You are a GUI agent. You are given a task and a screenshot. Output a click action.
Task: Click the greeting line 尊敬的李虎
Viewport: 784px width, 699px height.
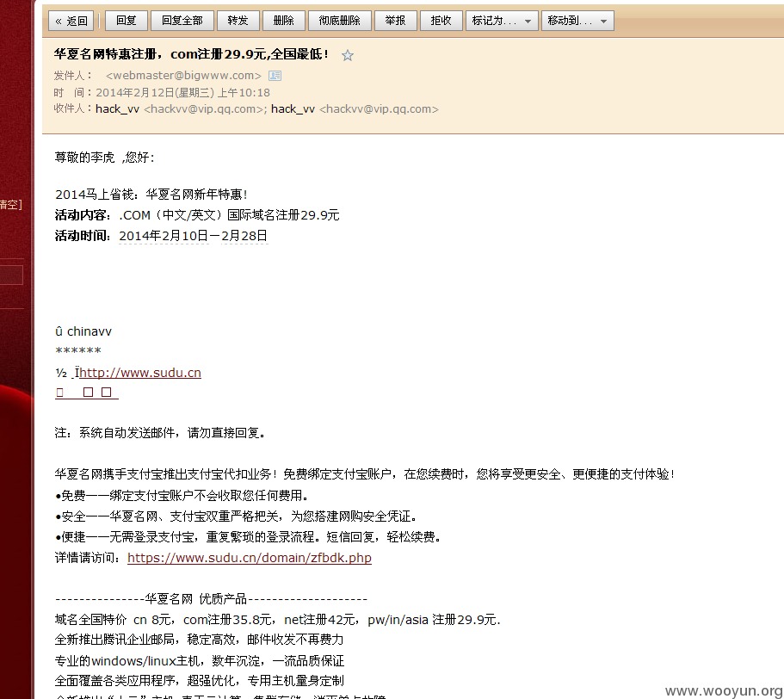[x=104, y=158]
